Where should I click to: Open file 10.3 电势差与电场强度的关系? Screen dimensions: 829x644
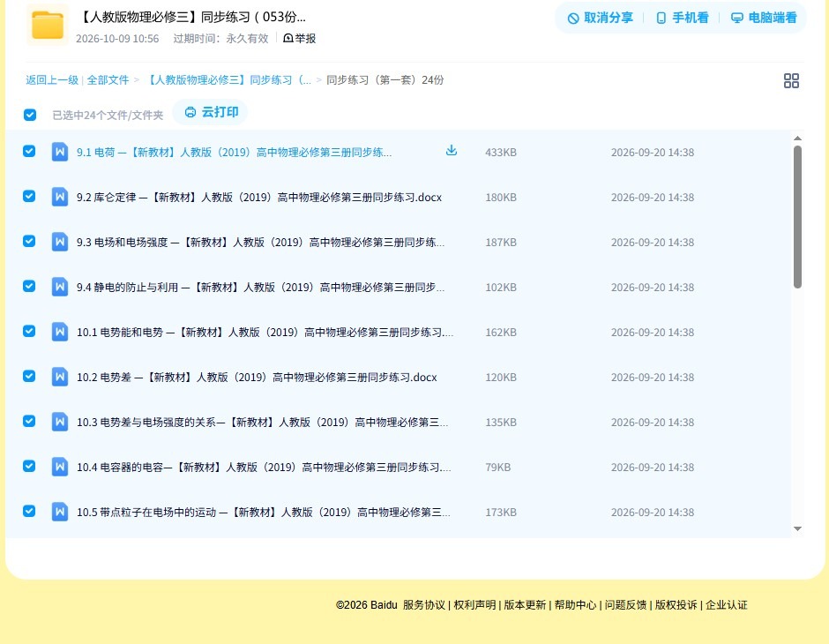262,422
